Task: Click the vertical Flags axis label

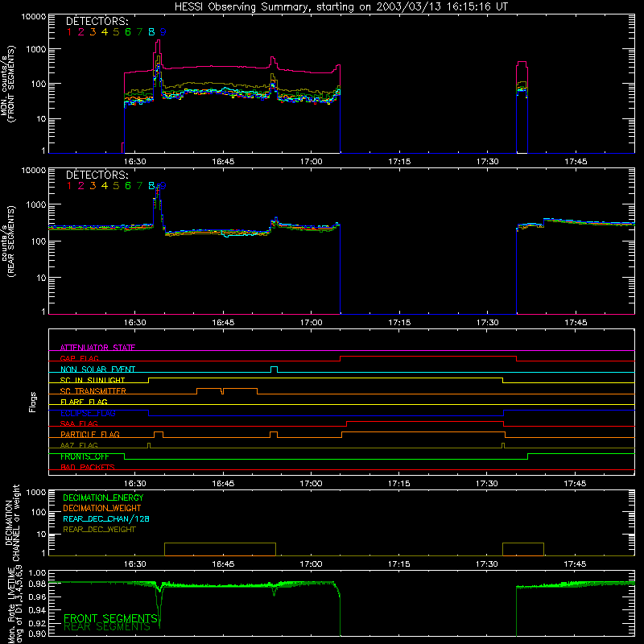Action: pyautogui.click(x=33, y=402)
